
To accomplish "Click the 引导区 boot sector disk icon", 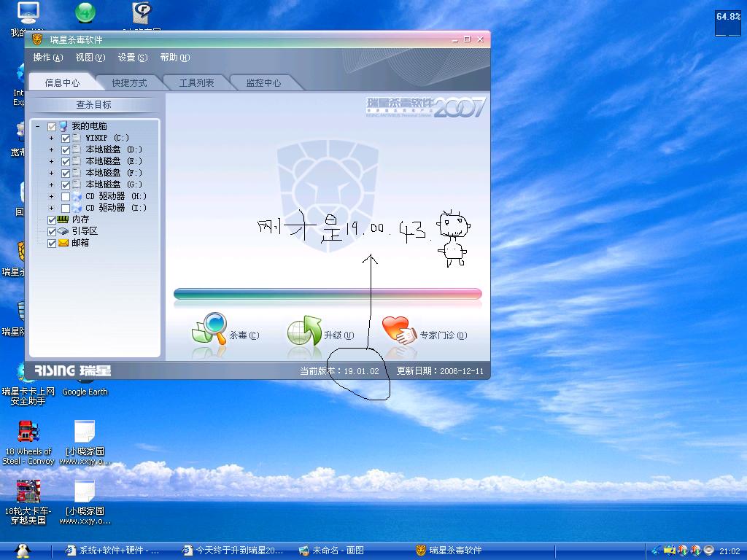I will pos(63,231).
